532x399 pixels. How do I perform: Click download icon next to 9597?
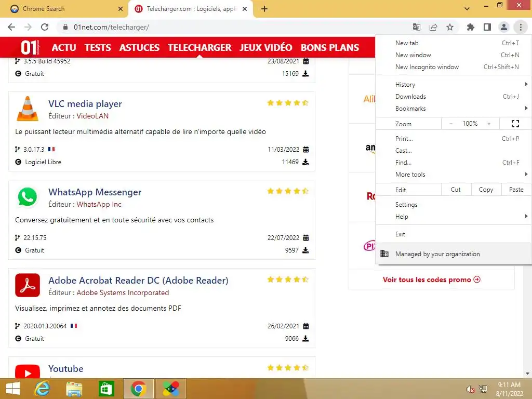305,250
